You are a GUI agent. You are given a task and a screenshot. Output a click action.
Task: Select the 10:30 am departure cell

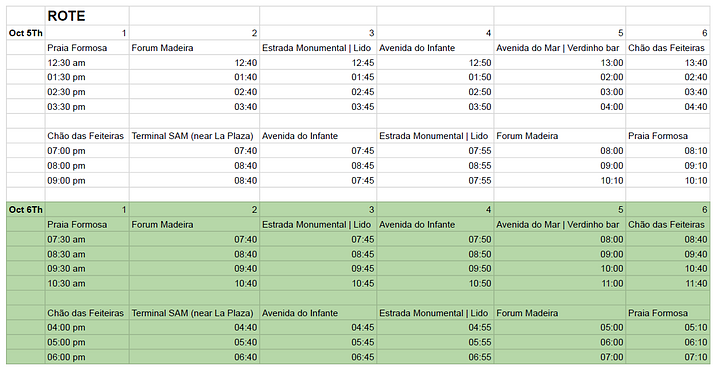(x=87, y=283)
